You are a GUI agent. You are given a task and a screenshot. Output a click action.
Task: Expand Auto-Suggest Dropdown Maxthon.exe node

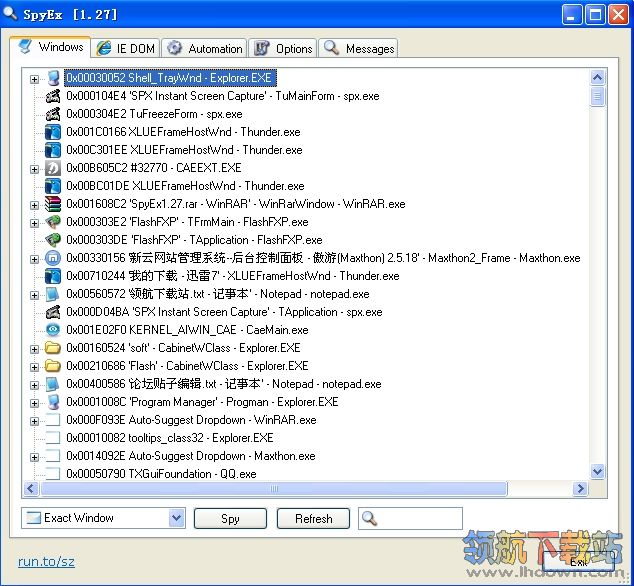coord(34,457)
